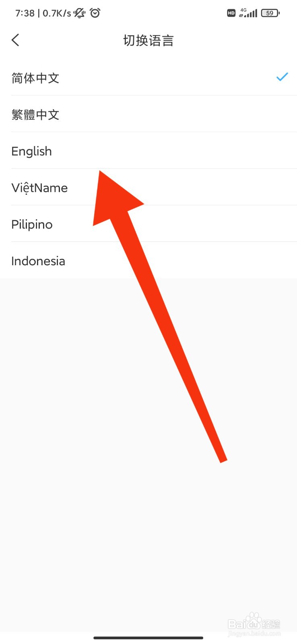Tap the back arrow icon
Screen dimensions: 297x644
click(15, 40)
